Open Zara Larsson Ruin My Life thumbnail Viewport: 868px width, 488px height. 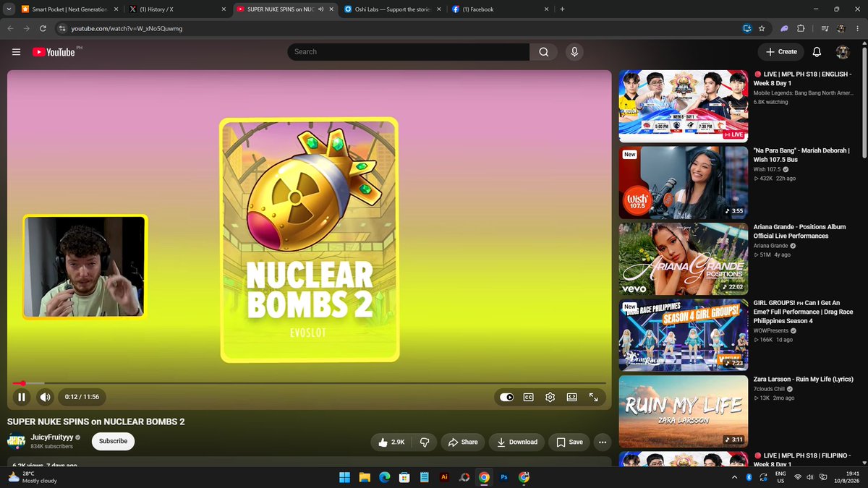684,411
